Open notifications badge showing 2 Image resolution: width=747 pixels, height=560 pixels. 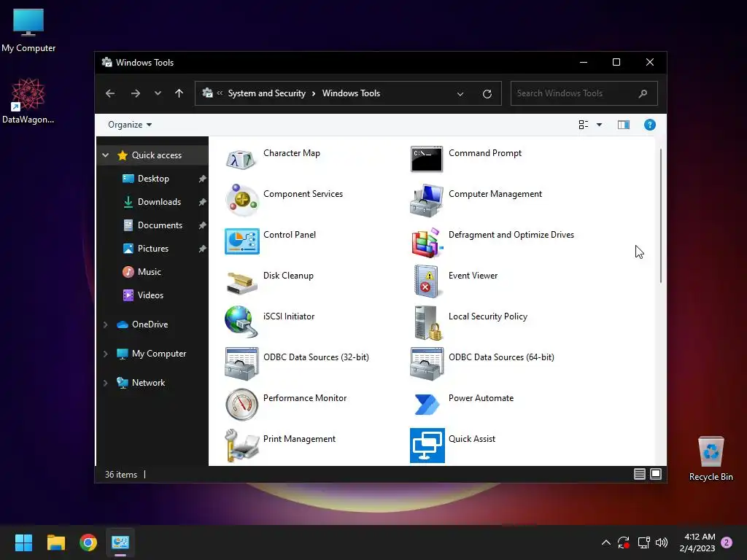pos(727,542)
